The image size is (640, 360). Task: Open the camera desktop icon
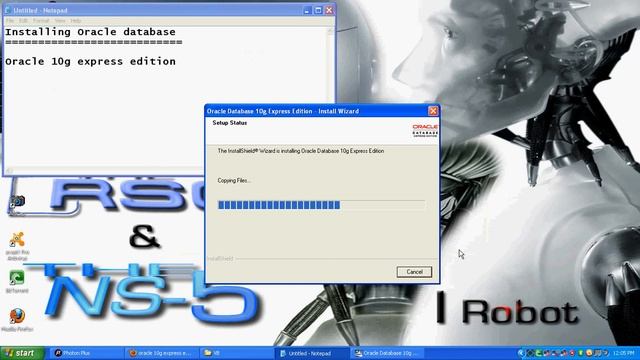(17, 201)
